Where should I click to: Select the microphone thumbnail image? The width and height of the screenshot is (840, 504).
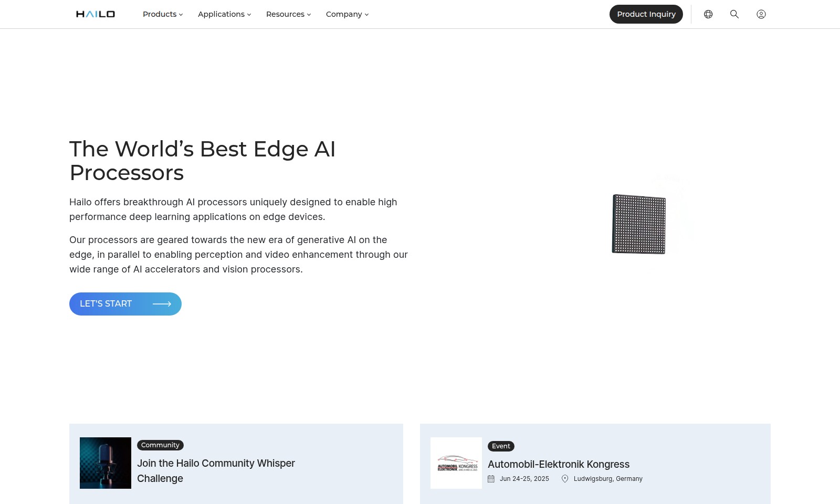tap(106, 463)
